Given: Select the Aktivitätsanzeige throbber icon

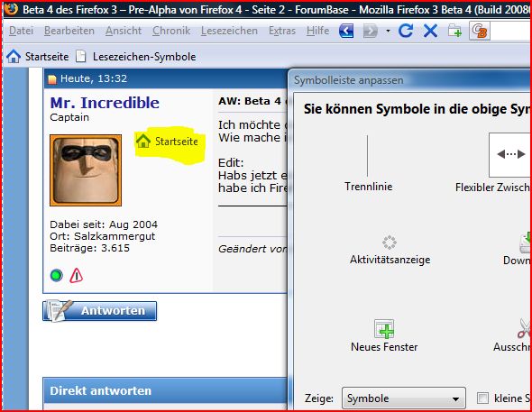Looking at the screenshot, I should point(390,250).
